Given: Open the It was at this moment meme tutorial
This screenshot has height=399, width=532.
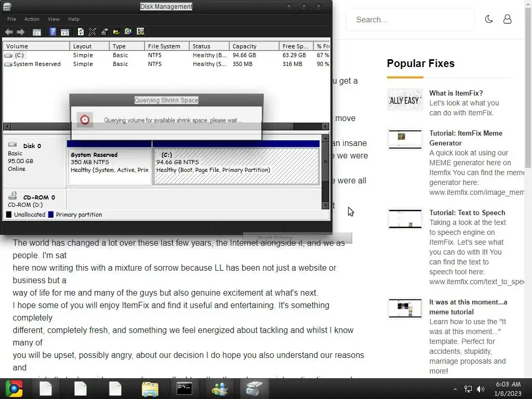Looking at the screenshot, I should coord(468,307).
